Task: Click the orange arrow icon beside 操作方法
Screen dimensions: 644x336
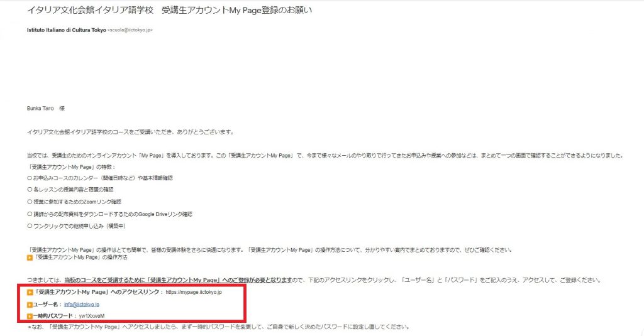Action: pyautogui.click(x=30, y=257)
